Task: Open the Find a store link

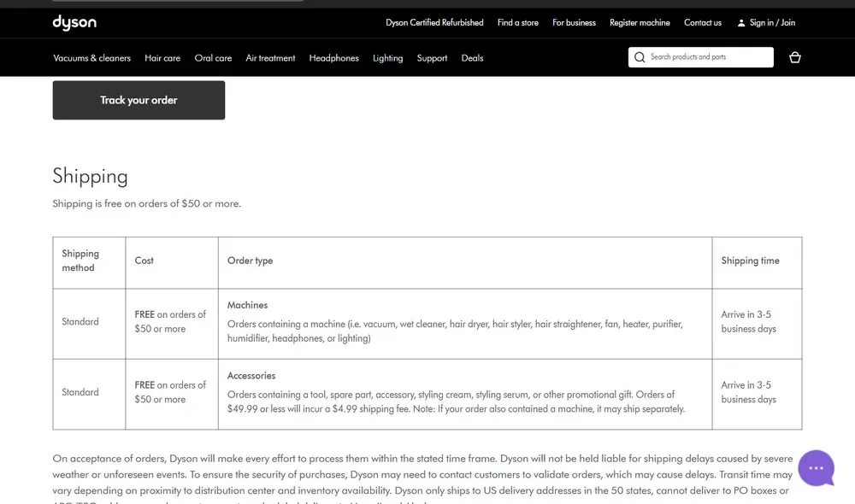Action: 518,22
